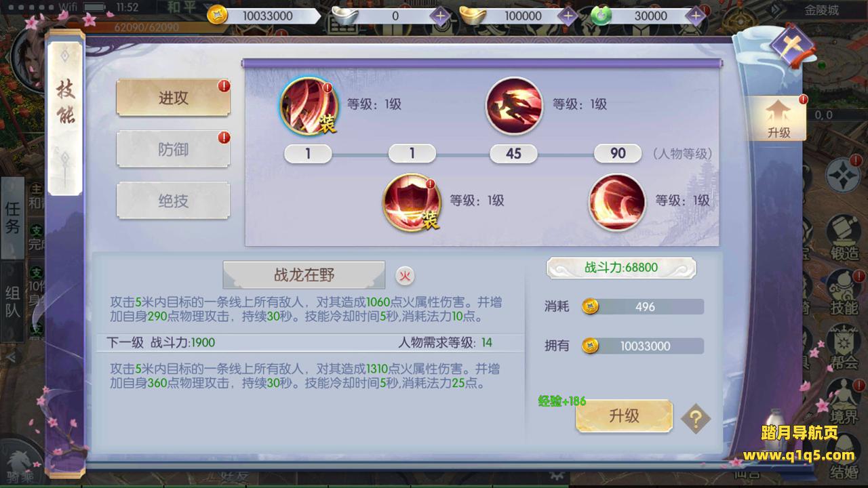Add silver ingots with plus icon
Viewport: 868px width, 488px height.
[x=440, y=16]
